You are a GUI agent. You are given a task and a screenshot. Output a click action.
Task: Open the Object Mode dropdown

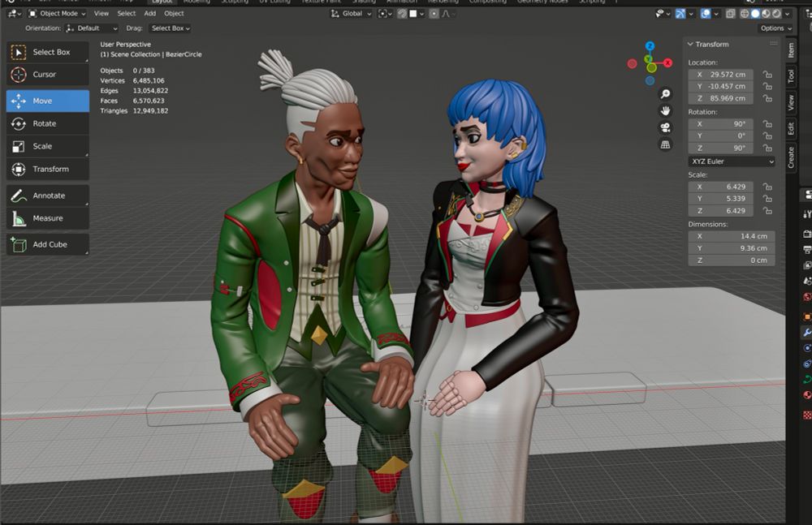point(57,14)
